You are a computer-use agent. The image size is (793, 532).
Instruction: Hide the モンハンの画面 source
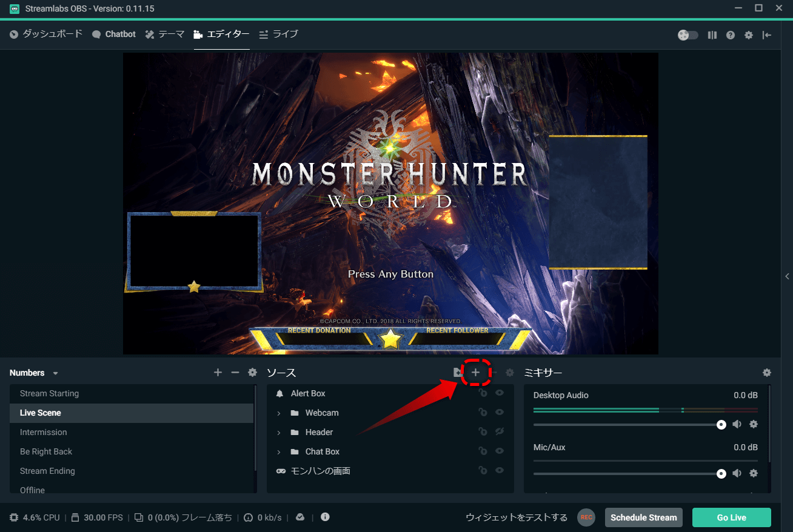500,470
